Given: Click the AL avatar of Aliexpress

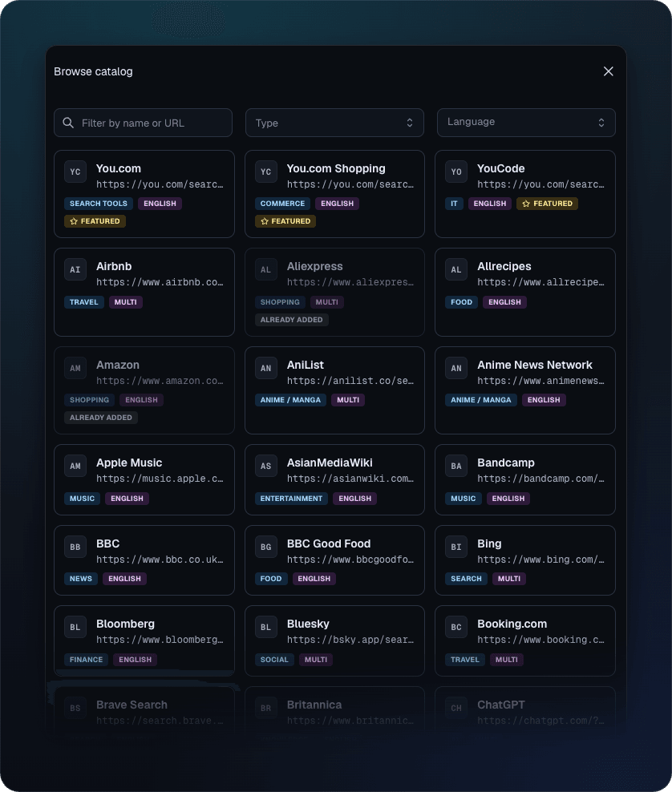Looking at the screenshot, I should 265,269.
